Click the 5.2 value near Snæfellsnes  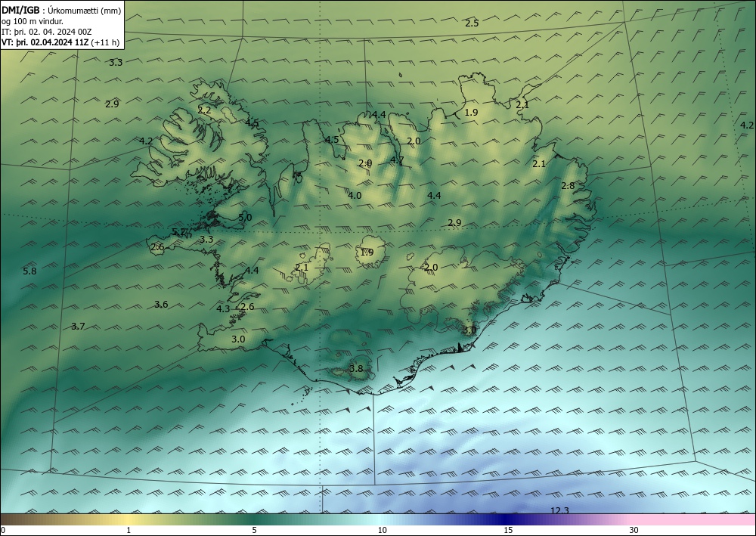point(178,232)
